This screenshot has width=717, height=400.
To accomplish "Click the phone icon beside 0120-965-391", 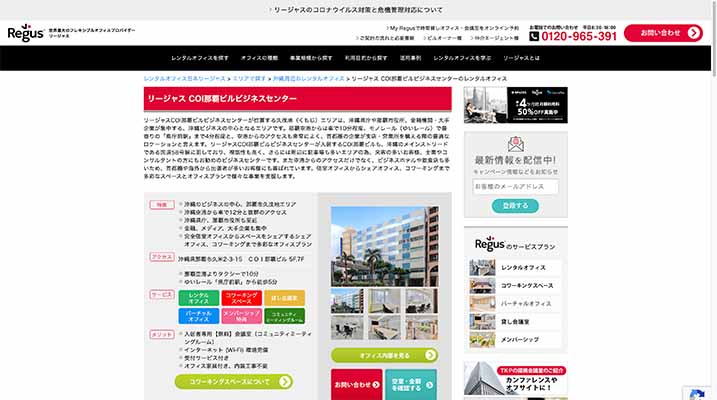I will [x=534, y=36].
